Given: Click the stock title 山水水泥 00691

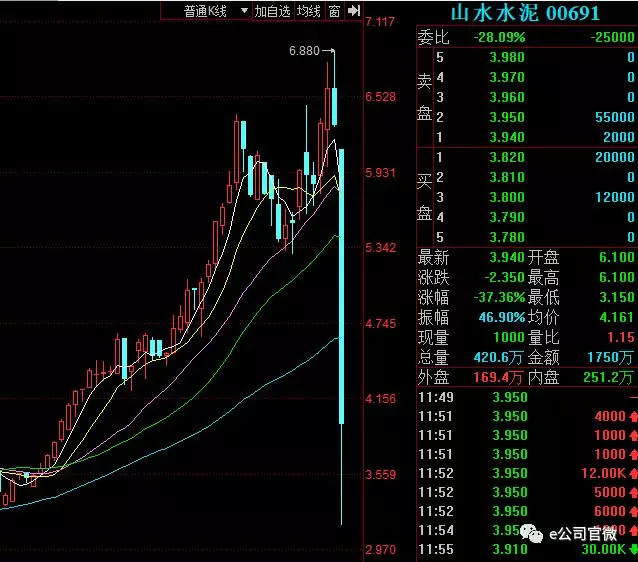Looking at the screenshot, I should tap(525, 13).
